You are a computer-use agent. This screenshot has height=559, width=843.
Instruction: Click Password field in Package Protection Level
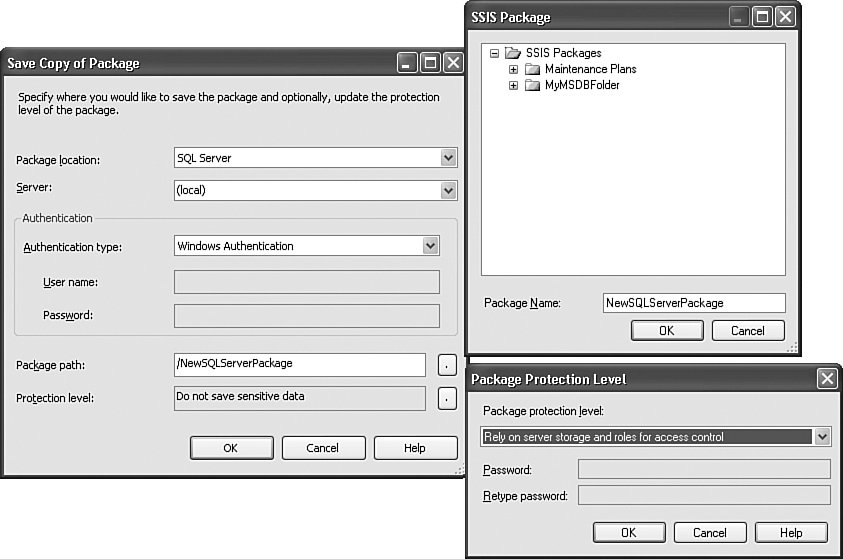(x=704, y=469)
